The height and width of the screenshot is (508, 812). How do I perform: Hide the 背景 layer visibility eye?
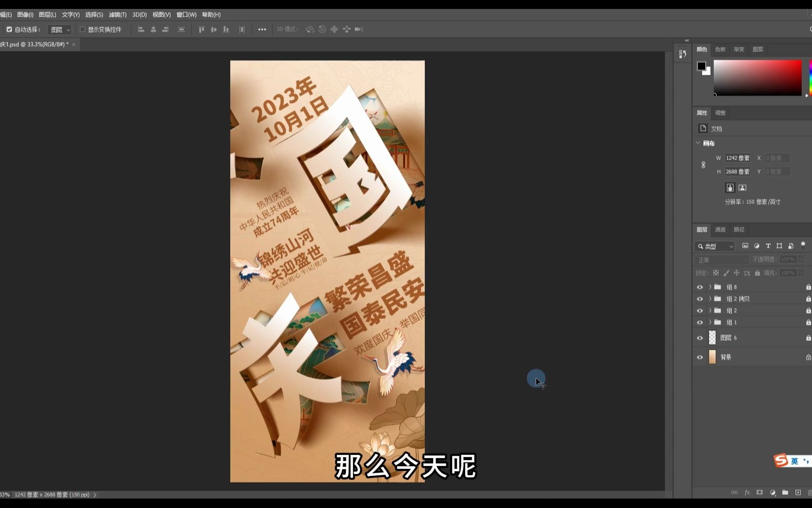point(700,357)
